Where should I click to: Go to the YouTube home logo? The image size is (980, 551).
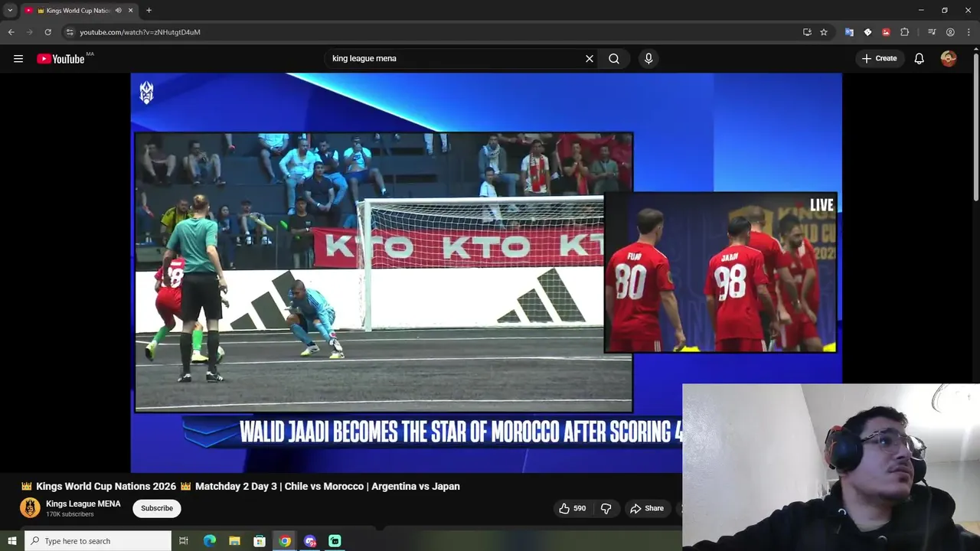[61, 59]
